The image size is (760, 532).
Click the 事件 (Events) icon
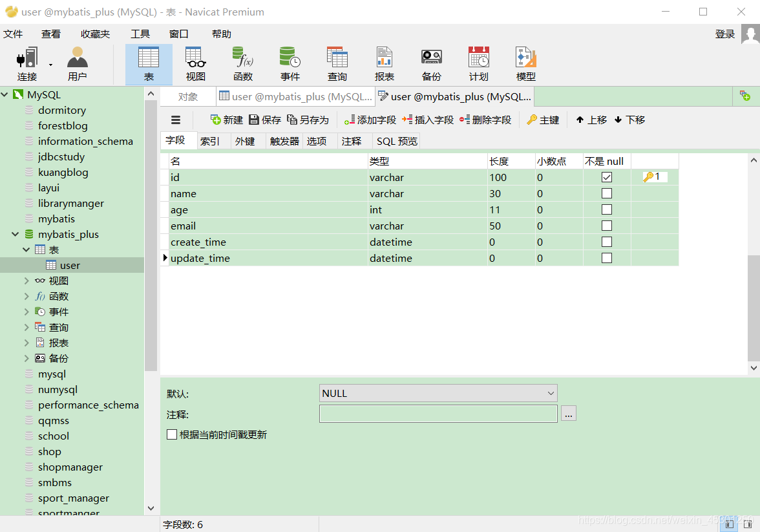tap(290, 63)
